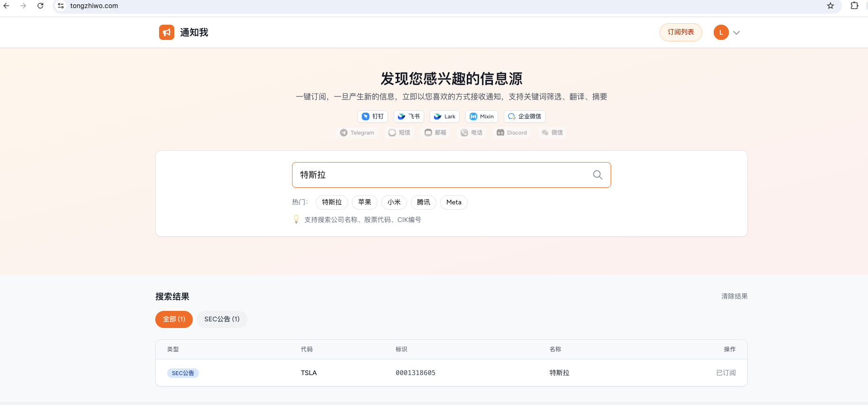This screenshot has width=868, height=405.
Task: Click the 搜索结果 heading
Action: (x=172, y=297)
